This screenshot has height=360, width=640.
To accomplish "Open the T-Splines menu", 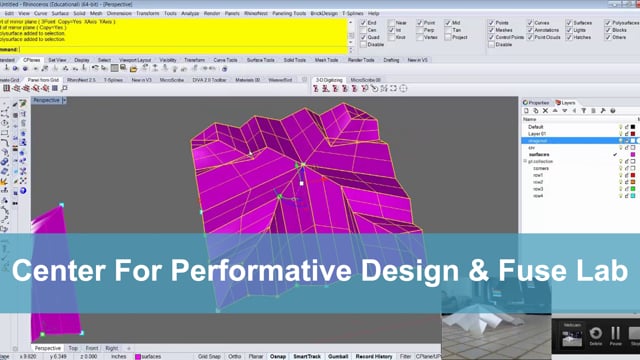I will tap(353, 13).
